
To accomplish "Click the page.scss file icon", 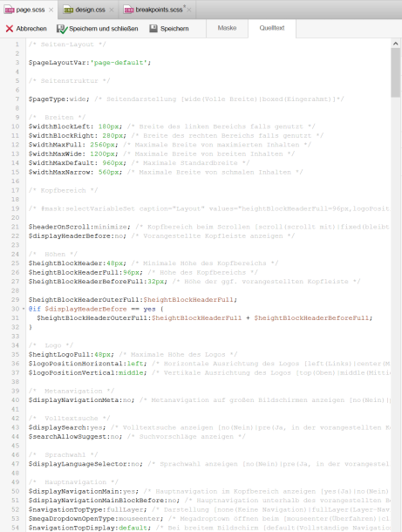I will pyautogui.click(x=10, y=10).
